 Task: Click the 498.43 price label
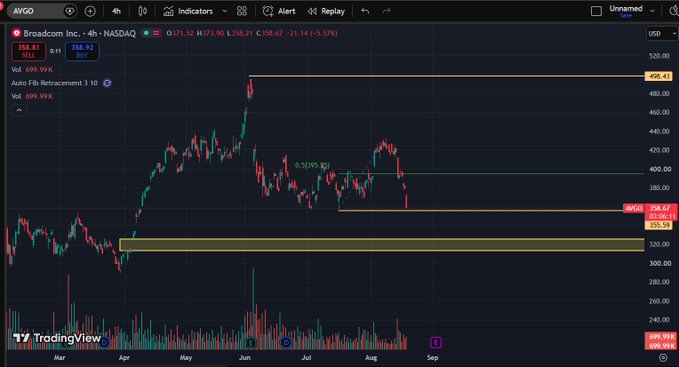coord(659,76)
